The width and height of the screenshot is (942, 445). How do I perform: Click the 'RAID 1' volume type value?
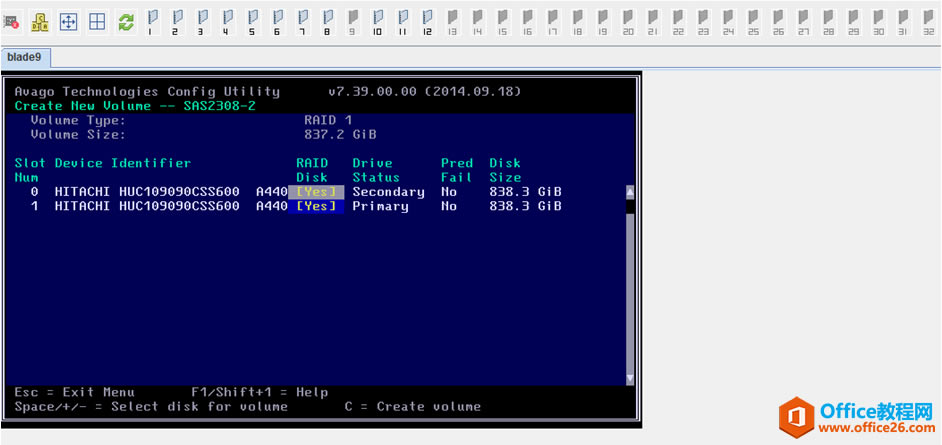[x=328, y=120]
